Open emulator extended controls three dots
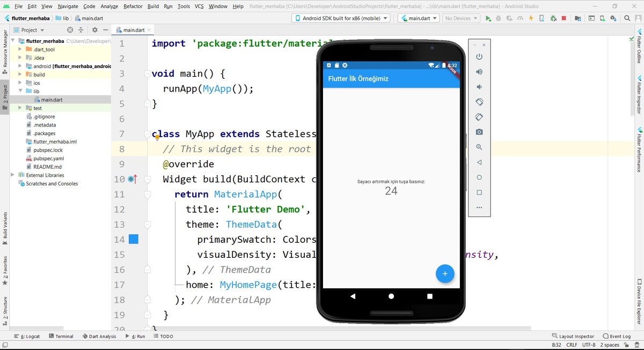644x350 pixels. 479,207
